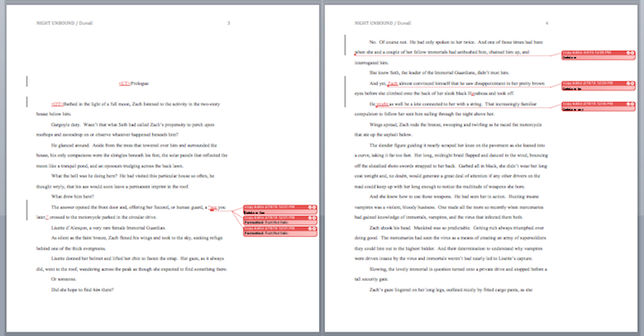Screen dimensions: 644x336
Task: Reject the 'Deleted: See' change balloon on page 3
Action: (x=314, y=207)
